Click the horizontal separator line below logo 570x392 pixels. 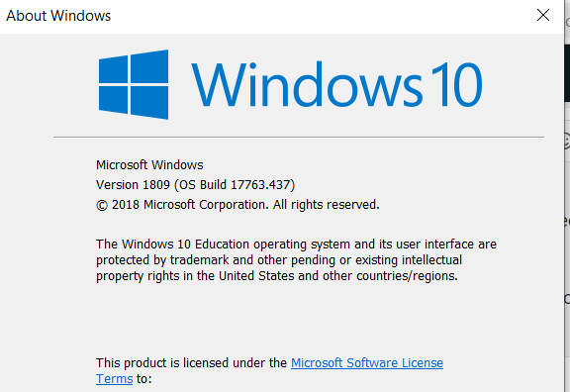pyautogui.click(x=299, y=137)
